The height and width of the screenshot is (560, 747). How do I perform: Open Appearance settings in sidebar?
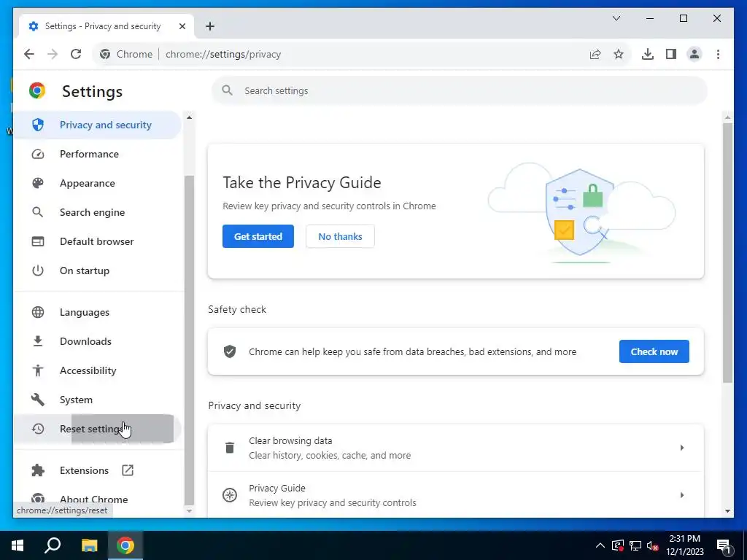coord(88,183)
